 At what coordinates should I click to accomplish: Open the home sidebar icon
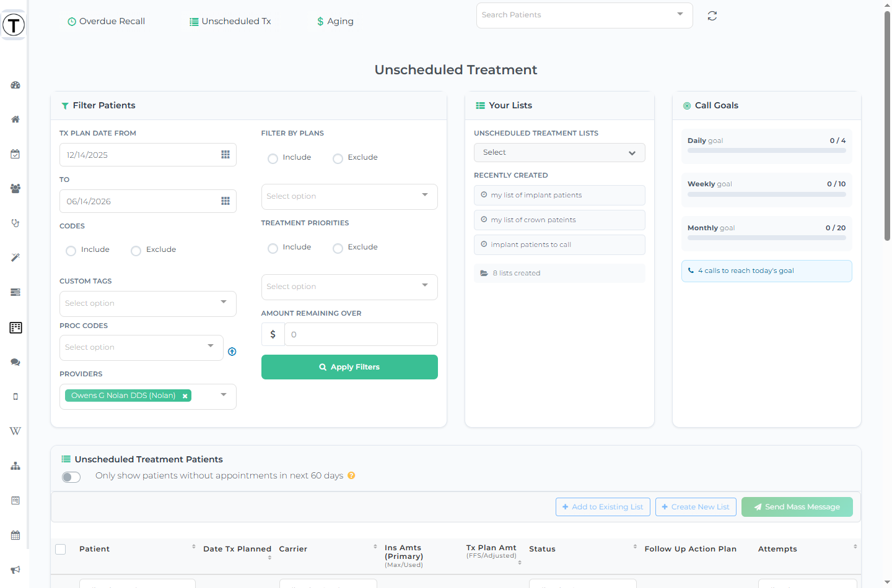coord(15,119)
